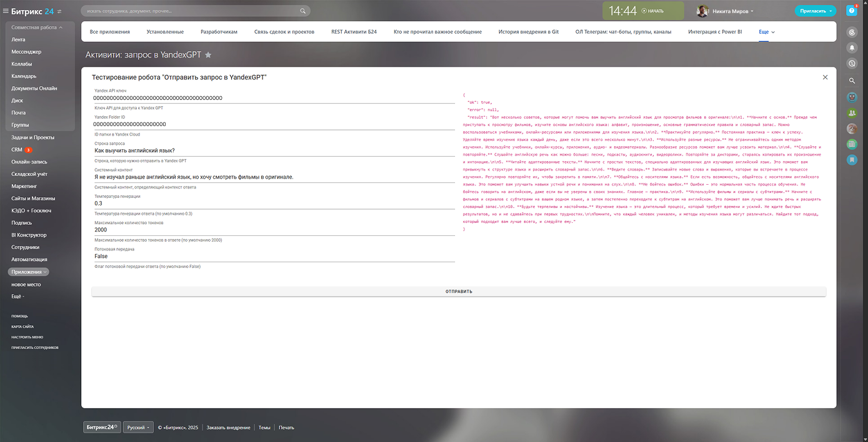Open ПОМОЩЬ link in sidebar
This screenshot has height=442, width=868.
point(19,317)
